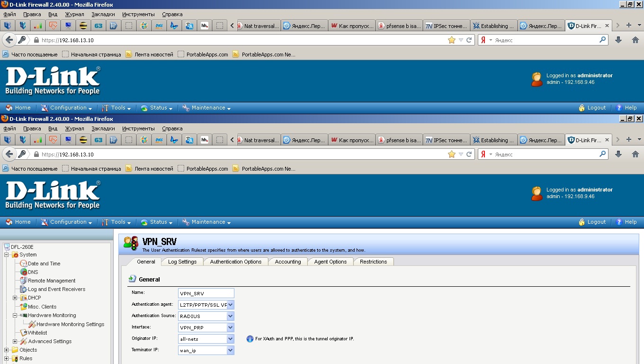Open the Restrictions tab
Screen dimensions: 644x364
(x=373, y=262)
